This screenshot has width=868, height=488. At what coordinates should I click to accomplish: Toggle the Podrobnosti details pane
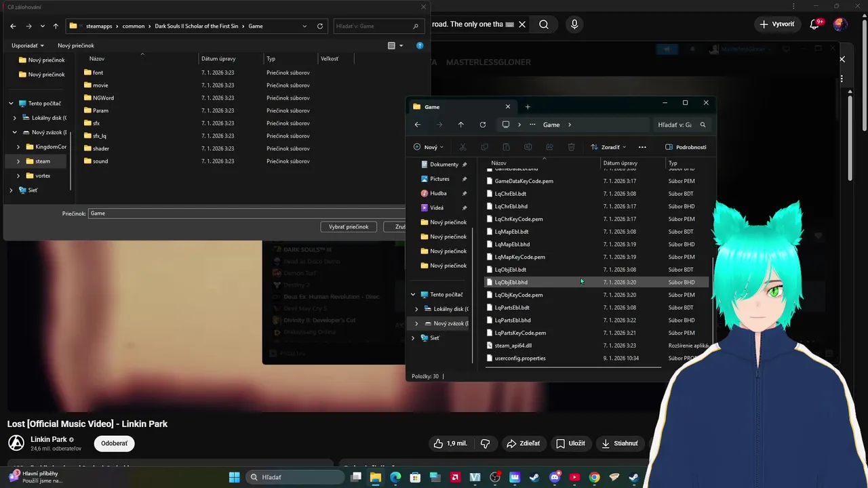[x=686, y=147]
